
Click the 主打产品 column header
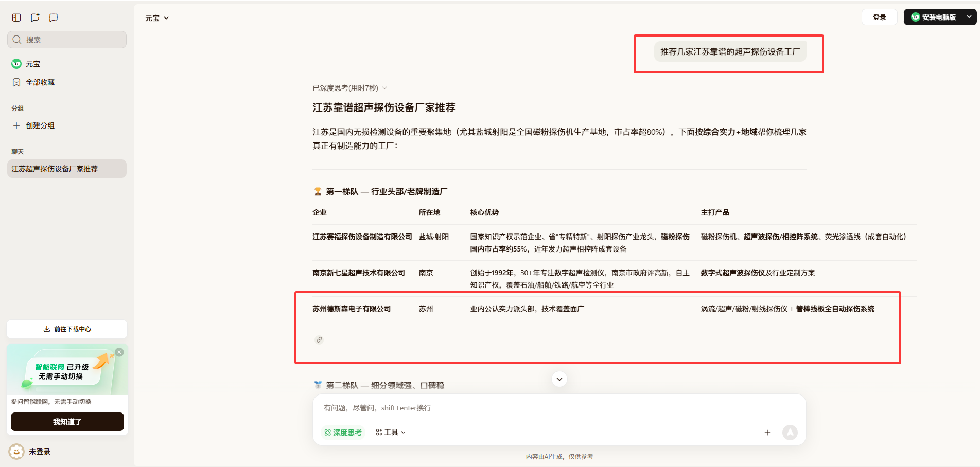(715, 212)
